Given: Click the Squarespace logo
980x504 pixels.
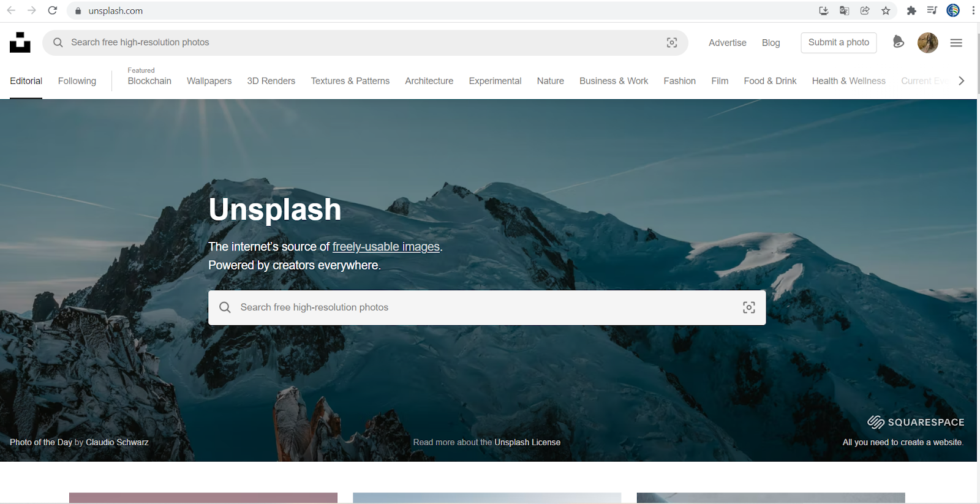Looking at the screenshot, I should pos(916,422).
